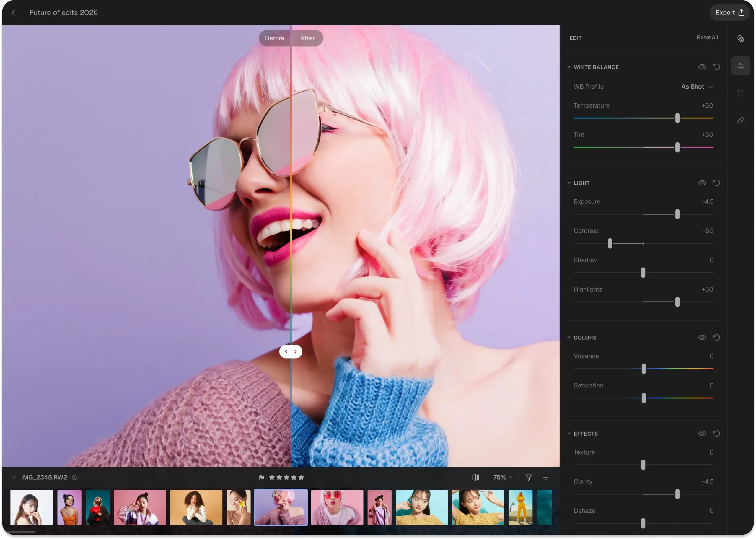756x539 pixels.
Task: Toggle visibility of Colors adjustments
Action: click(702, 338)
